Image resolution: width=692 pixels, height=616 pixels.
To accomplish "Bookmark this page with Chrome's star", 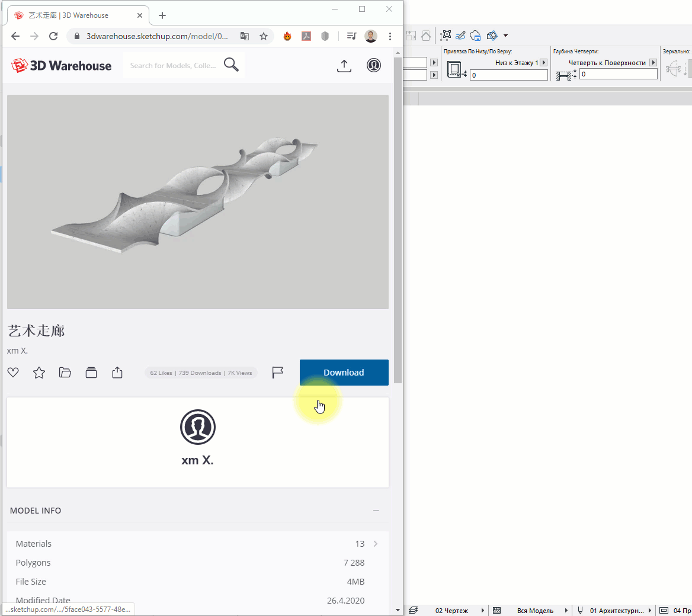I will coord(264,36).
